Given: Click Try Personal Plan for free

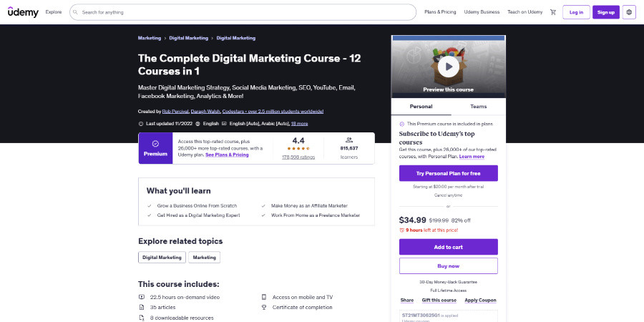Looking at the screenshot, I should pos(448,173).
